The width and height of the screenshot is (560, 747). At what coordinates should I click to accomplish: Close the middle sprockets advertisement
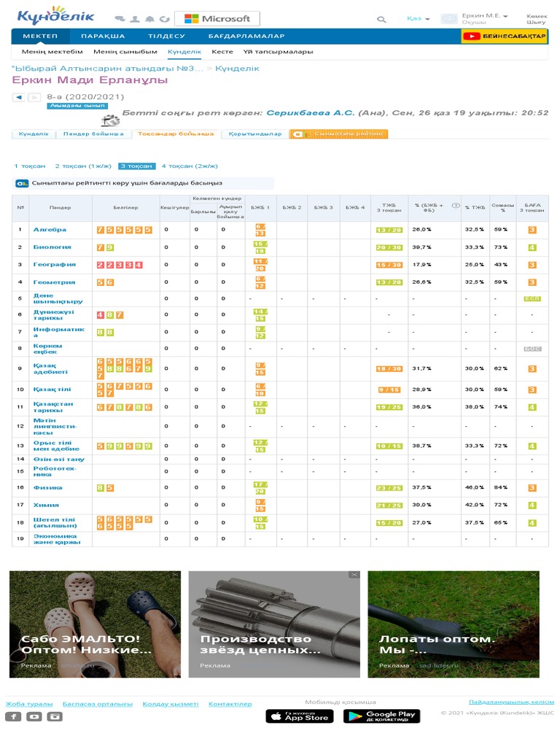click(354, 575)
